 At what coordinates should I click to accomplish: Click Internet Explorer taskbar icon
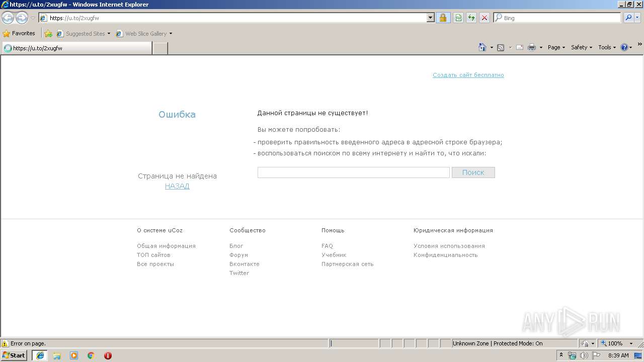(x=40, y=355)
